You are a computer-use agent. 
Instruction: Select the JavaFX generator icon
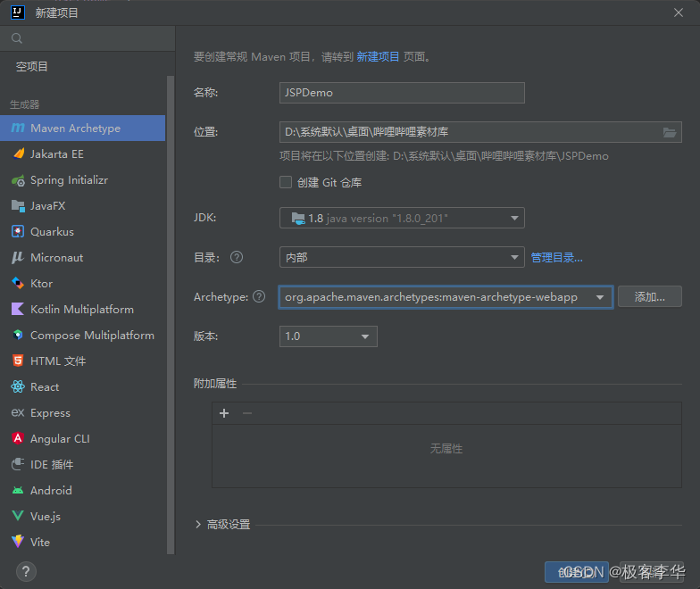[x=18, y=205]
